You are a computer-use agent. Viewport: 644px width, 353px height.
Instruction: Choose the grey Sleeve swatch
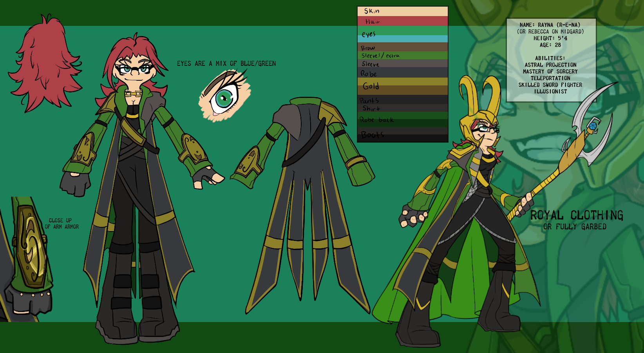coord(403,63)
